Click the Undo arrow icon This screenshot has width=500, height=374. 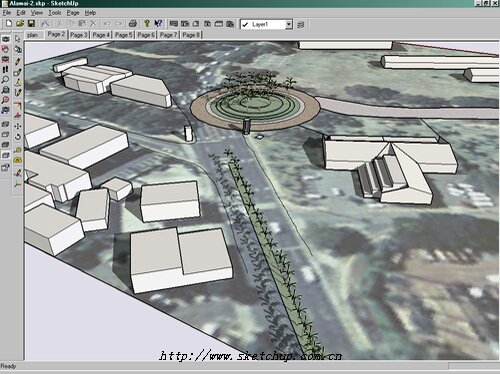107,24
